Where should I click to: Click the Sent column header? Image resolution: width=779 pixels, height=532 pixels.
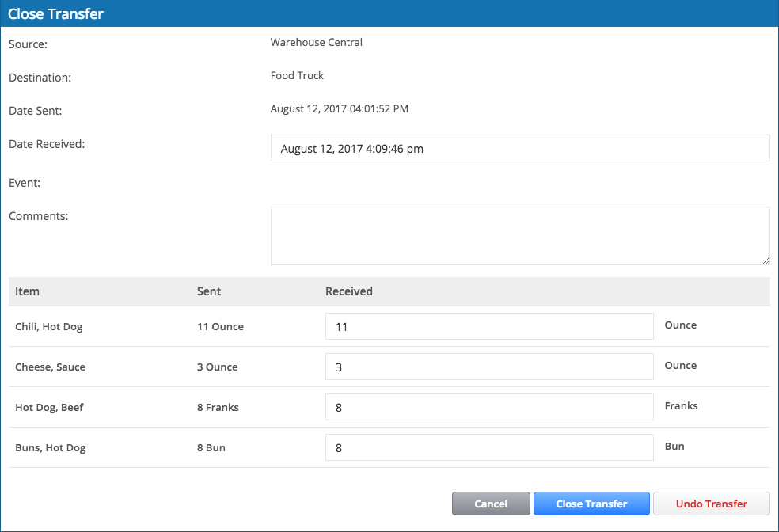tap(209, 291)
